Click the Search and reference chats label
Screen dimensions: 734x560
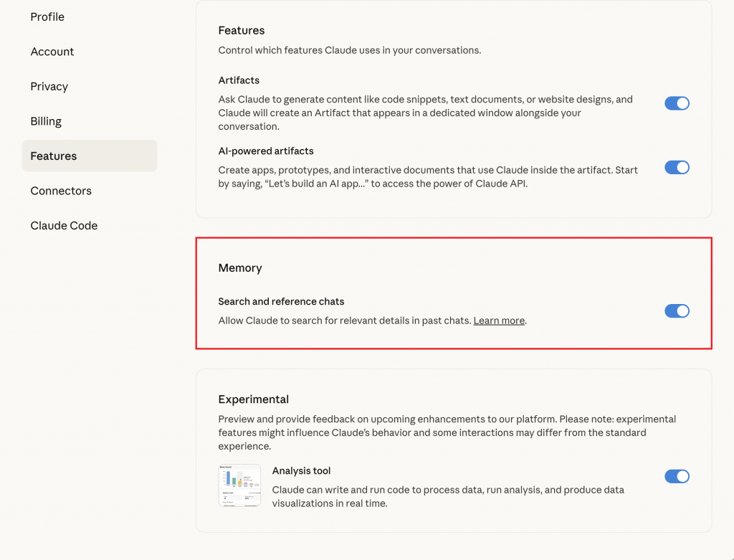click(x=281, y=301)
